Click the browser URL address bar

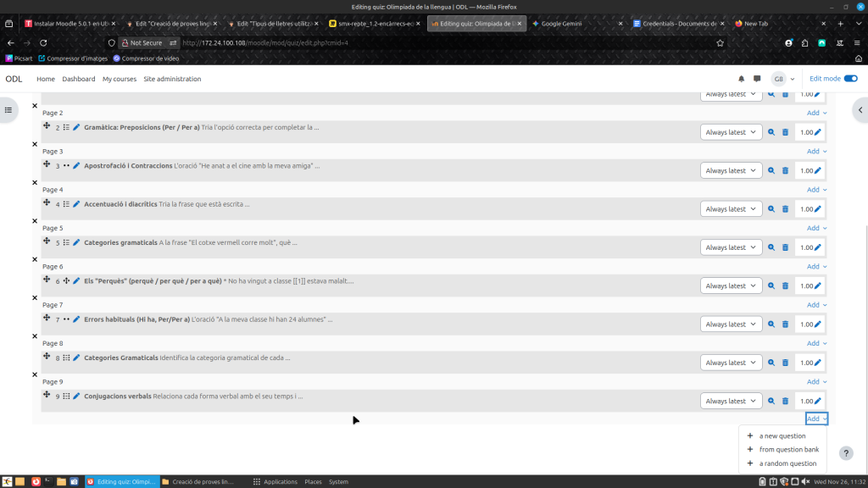pos(441,42)
